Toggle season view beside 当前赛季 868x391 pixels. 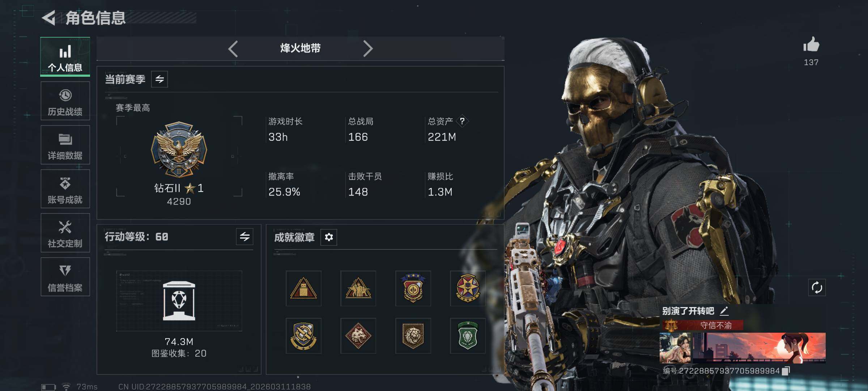point(159,79)
